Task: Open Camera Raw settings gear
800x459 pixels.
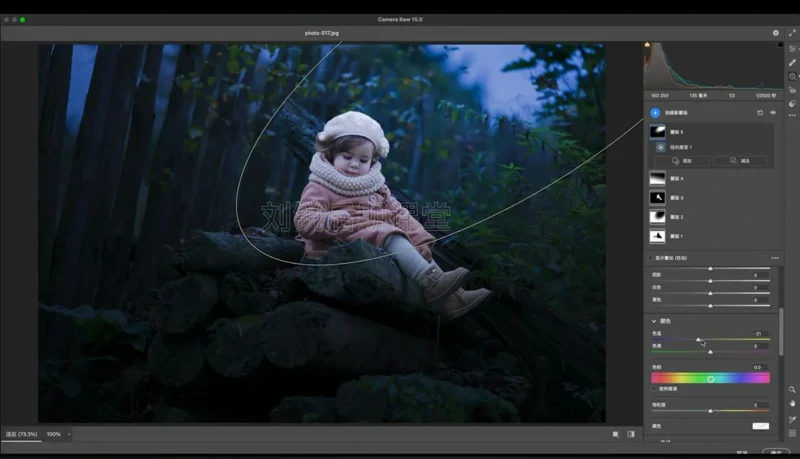Action: 775,33
